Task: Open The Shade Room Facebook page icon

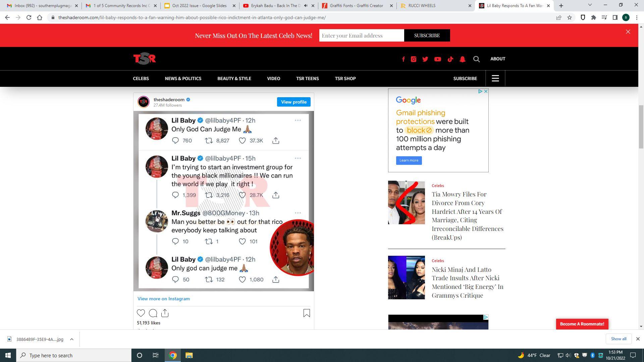Action: (x=403, y=59)
